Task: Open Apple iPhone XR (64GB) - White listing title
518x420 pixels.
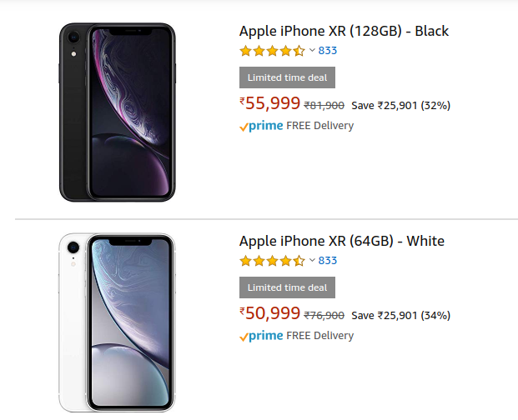Action: tap(341, 241)
